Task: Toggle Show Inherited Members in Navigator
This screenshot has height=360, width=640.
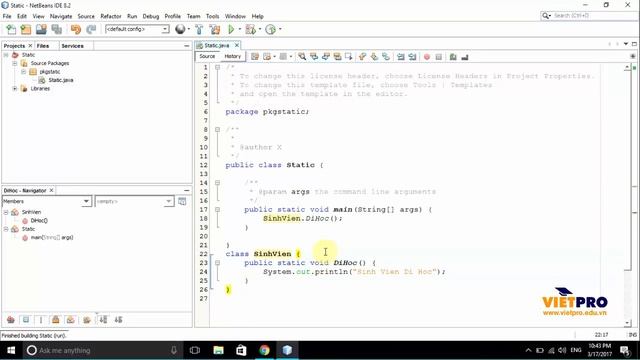Action: tap(11, 320)
